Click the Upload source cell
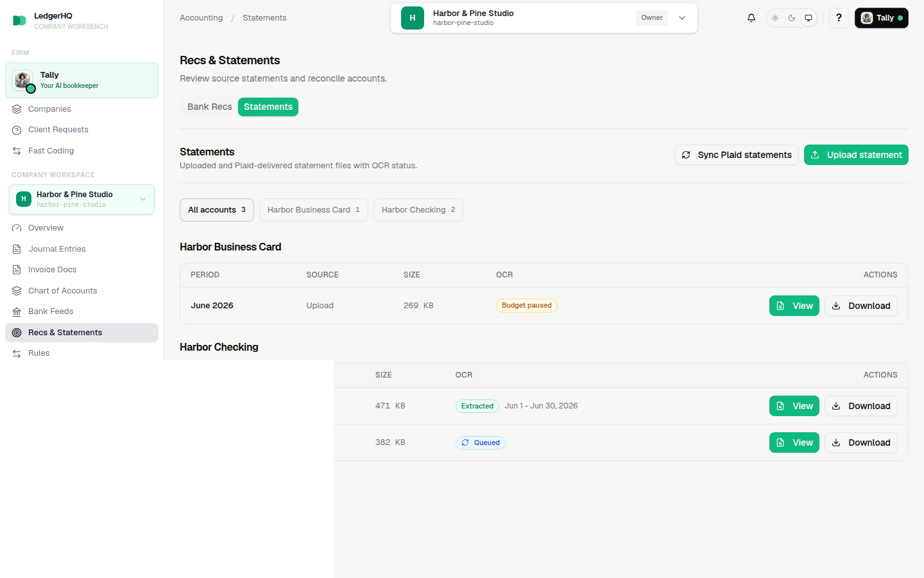The height and width of the screenshot is (578, 924). click(320, 306)
